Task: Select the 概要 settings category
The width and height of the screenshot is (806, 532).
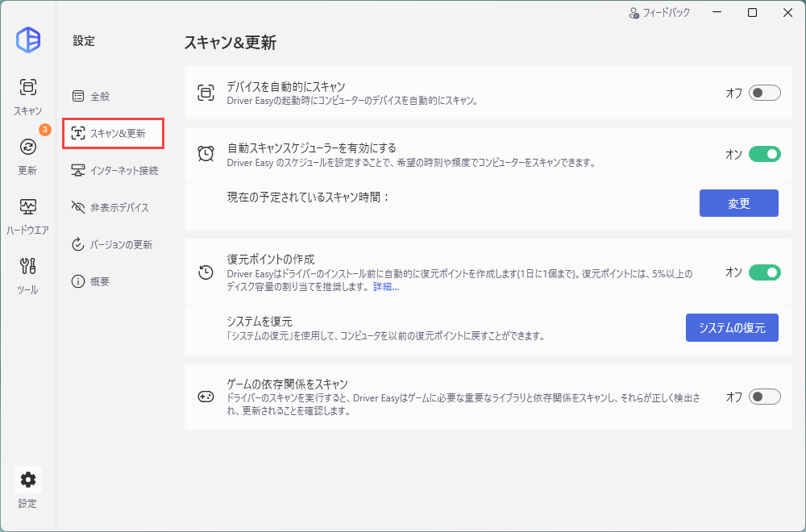Action: (90, 281)
